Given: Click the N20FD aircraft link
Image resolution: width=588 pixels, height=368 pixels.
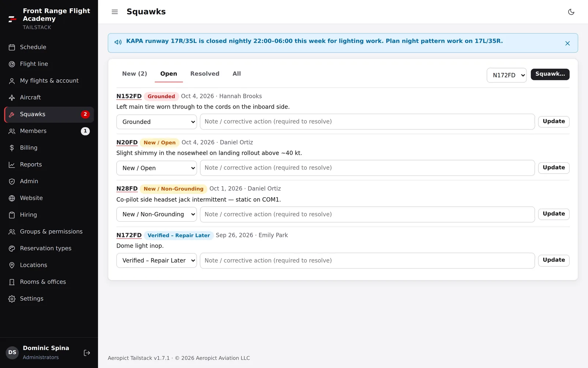Looking at the screenshot, I should (127, 142).
